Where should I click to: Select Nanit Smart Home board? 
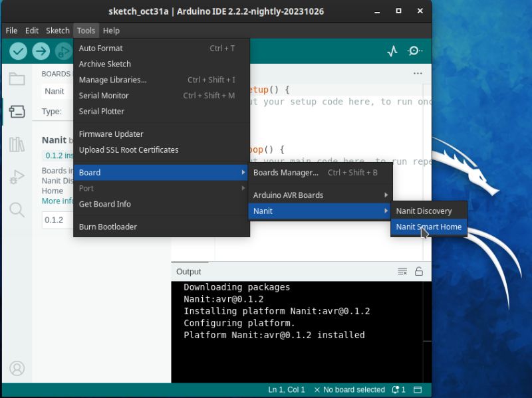point(428,227)
